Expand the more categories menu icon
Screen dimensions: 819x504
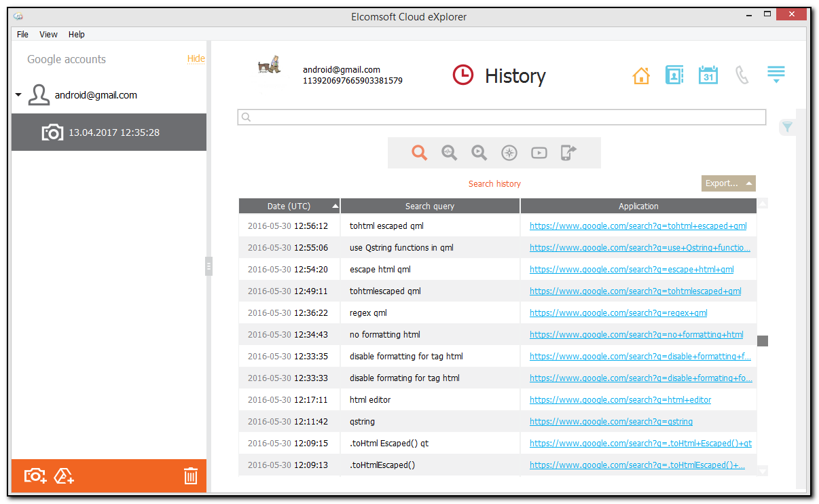[776, 75]
